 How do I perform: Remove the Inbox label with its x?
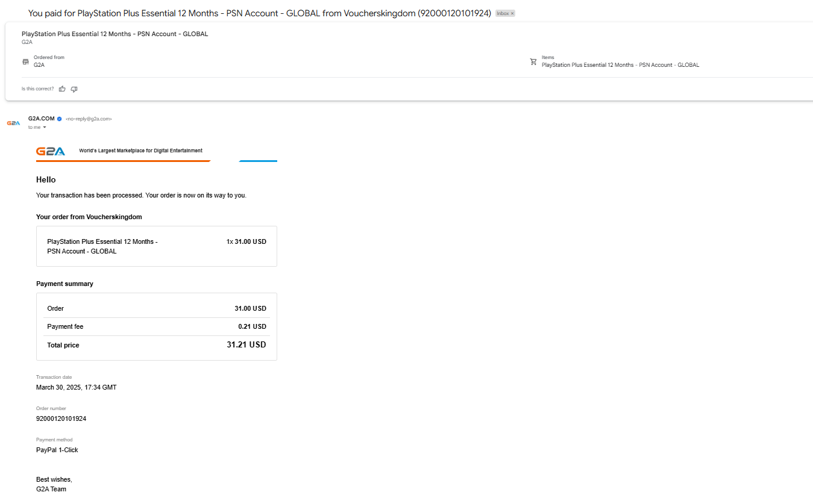tap(512, 13)
